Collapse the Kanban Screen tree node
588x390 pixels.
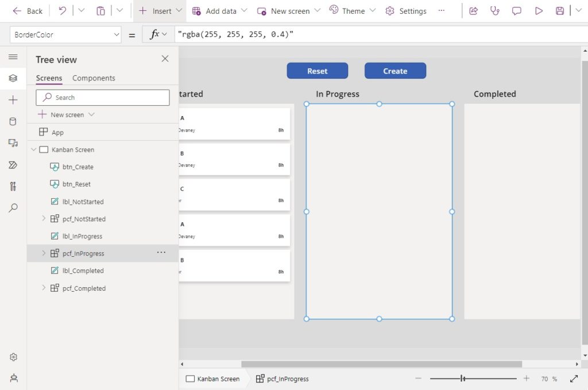pyautogui.click(x=33, y=149)
